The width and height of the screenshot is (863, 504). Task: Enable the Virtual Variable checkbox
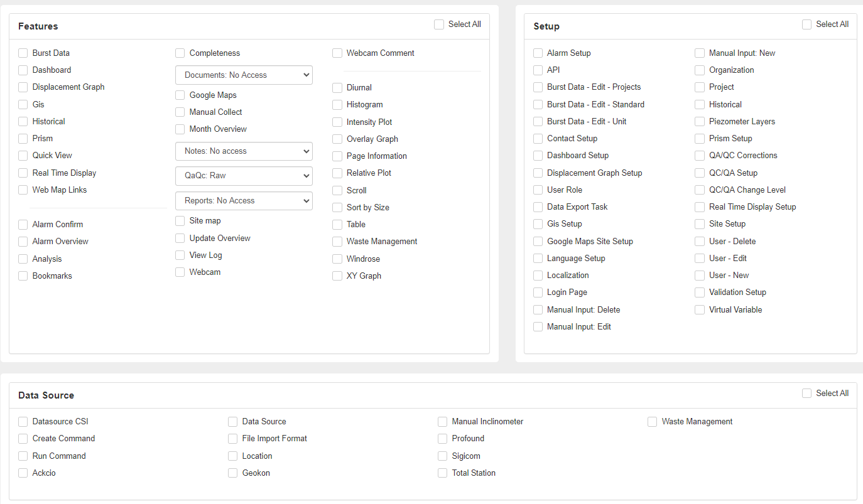pyautogui.click(x=700, y=310)
